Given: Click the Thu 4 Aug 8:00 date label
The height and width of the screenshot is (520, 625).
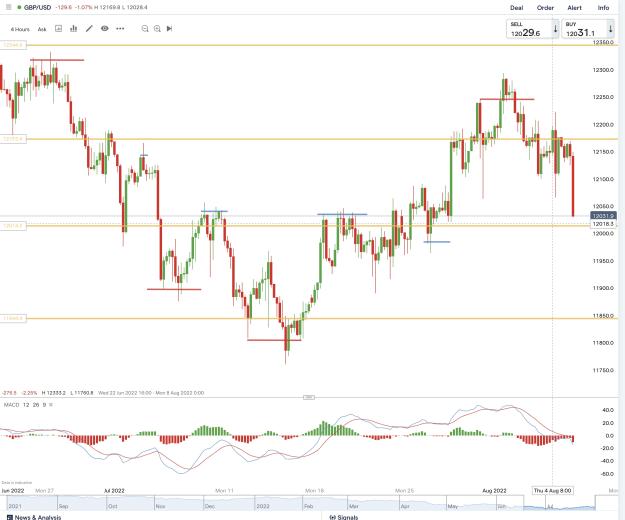Looking at the screenshot, I should (x=552, y=491).
